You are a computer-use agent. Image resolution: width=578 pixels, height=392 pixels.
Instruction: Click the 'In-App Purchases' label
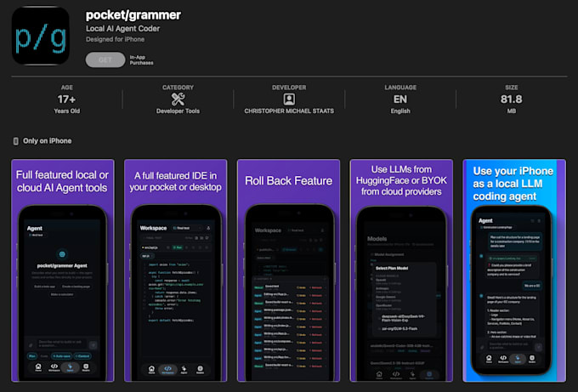pos(141,60)
